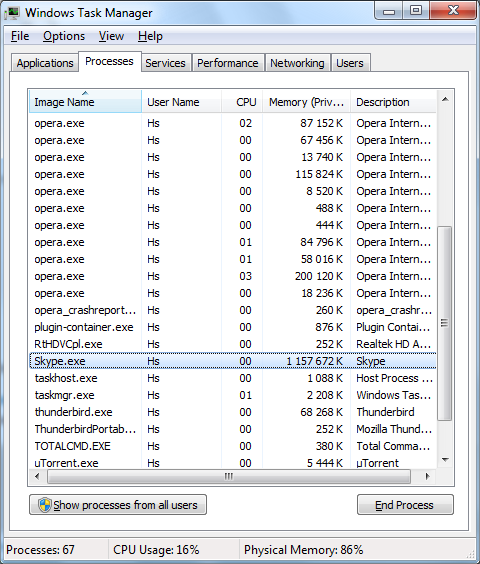The image size is (480, 564).
Task: Select the ThunderbirdPortab... process row
Action: 233,429
